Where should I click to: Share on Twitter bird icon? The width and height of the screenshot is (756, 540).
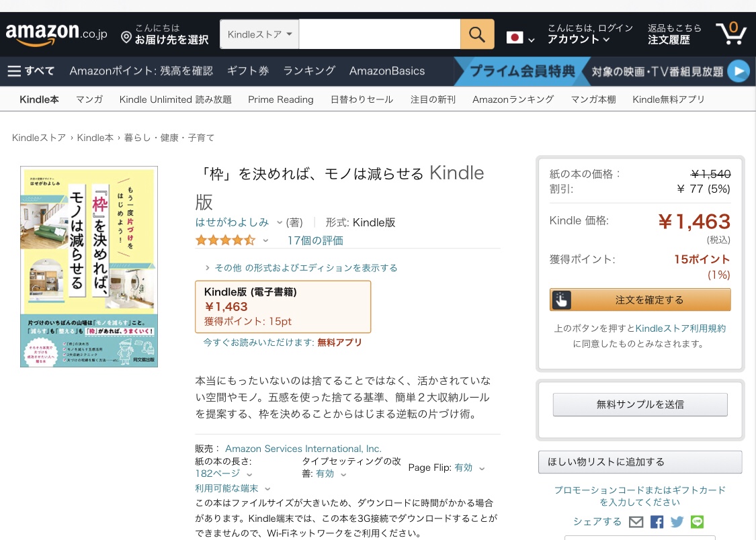(677, 522)
